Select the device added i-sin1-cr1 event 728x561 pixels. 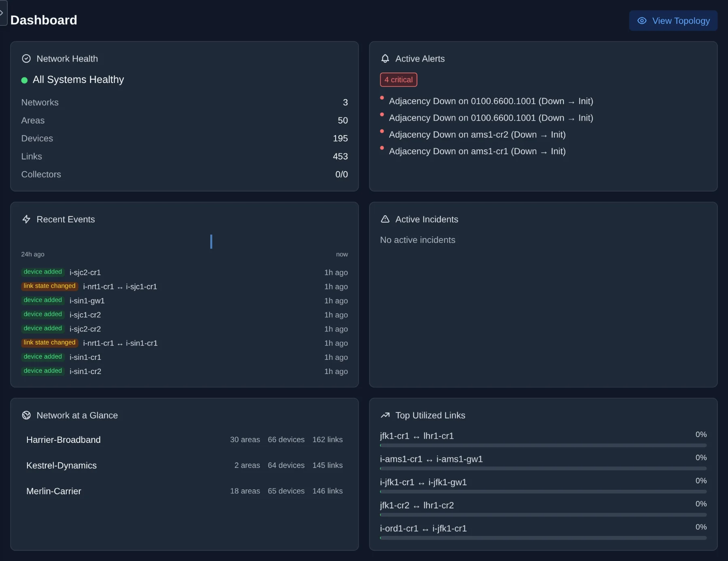(x=184, y=357)
